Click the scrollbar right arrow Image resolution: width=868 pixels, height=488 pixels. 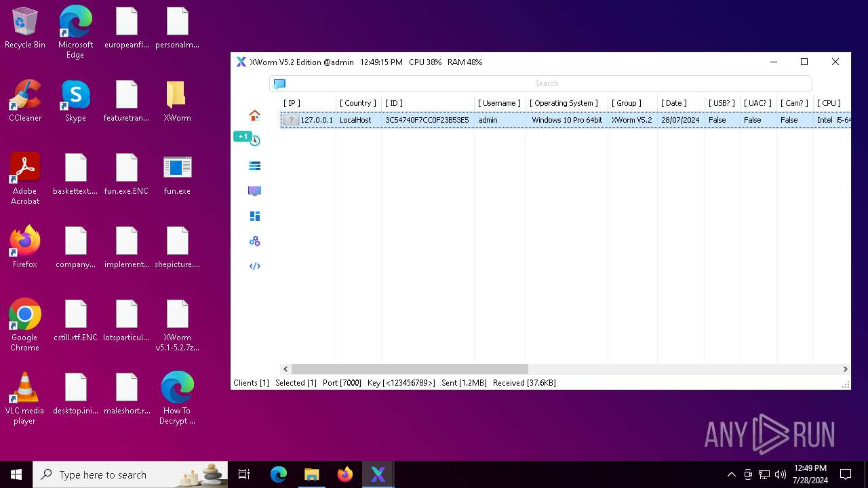pyautogui.click(x=845, y=369)
